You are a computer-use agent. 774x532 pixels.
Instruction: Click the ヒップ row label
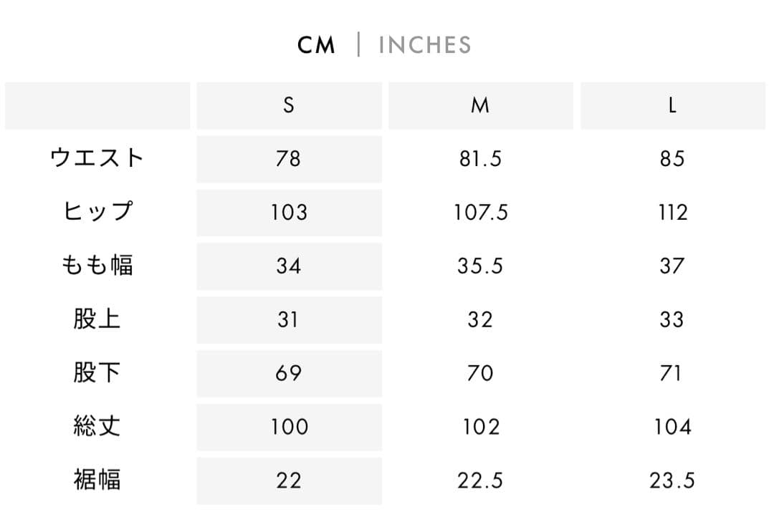[97, 212]
